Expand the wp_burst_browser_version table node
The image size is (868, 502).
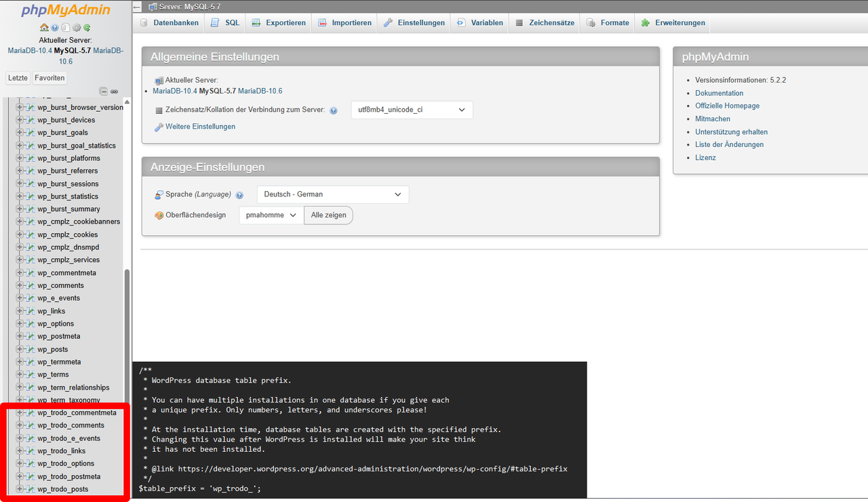20,107
